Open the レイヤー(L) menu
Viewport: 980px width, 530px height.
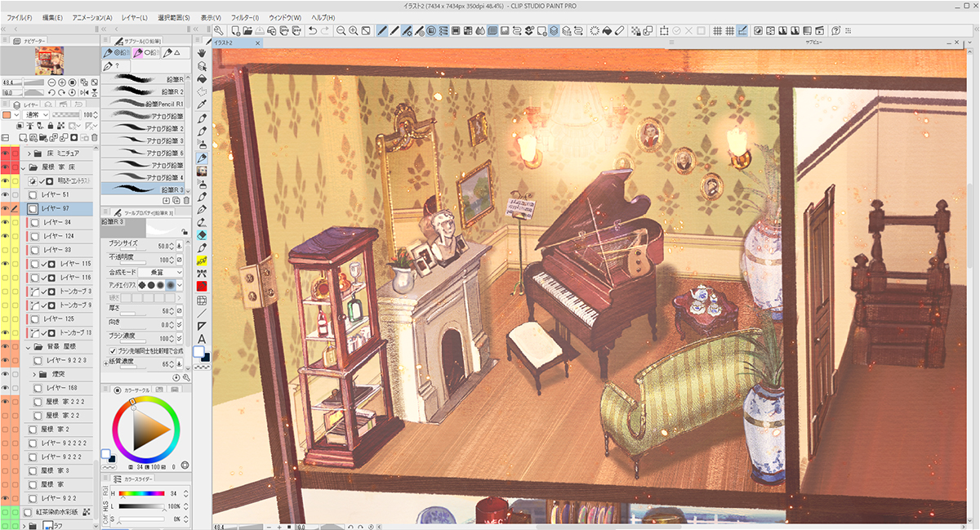(133, 17)
